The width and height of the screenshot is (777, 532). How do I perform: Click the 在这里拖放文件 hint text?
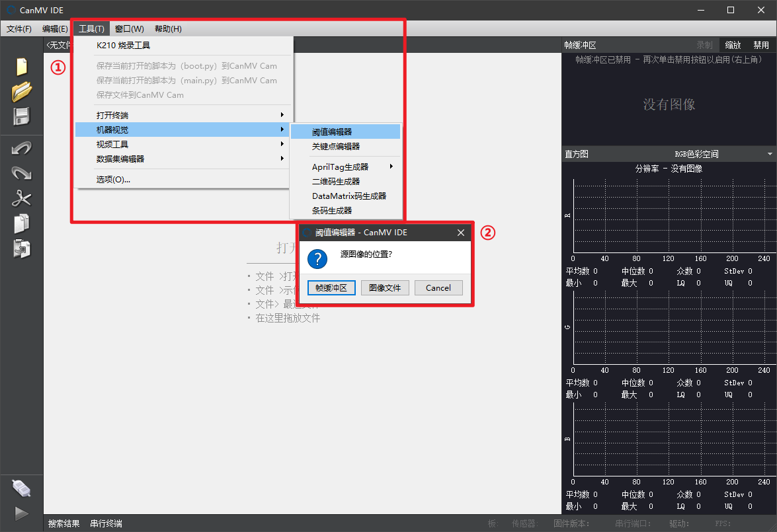(x=288, y=318)
